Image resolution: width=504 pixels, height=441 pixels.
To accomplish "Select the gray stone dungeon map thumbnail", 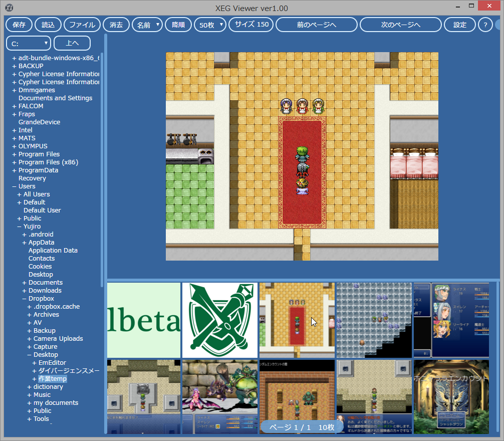I will coord(374,320).
